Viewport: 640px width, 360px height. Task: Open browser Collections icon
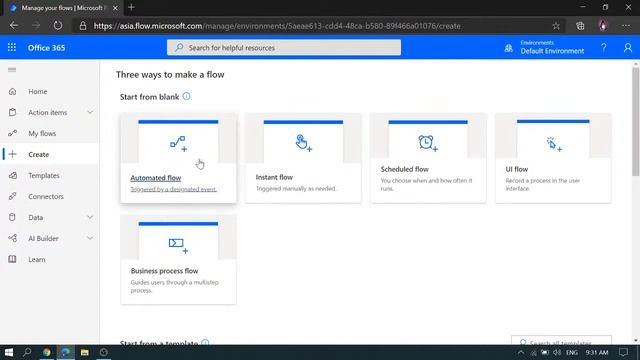pyautogui.click(x=580, y=26)
